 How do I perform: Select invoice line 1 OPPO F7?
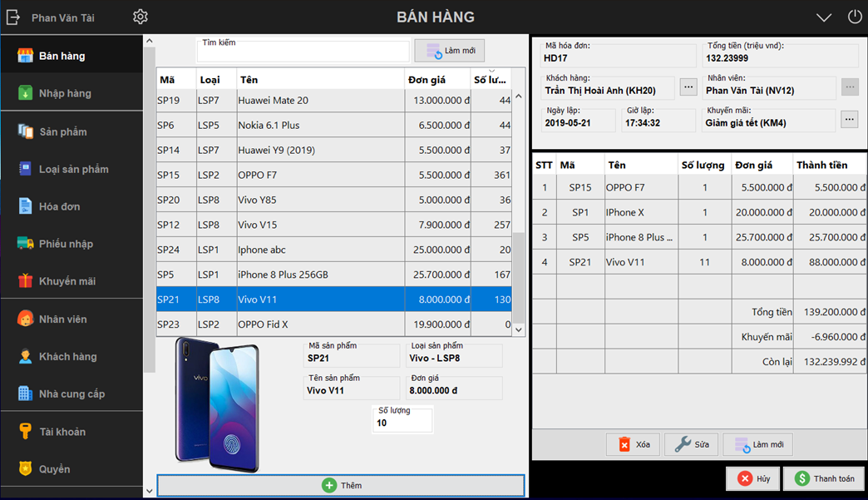[x=700, y=187]
